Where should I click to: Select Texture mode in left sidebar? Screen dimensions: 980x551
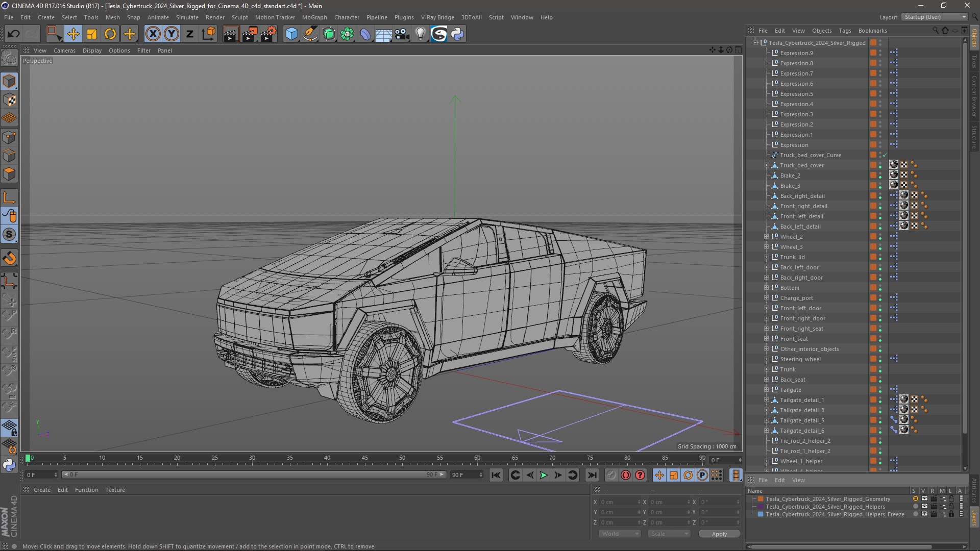coord(9,100)
